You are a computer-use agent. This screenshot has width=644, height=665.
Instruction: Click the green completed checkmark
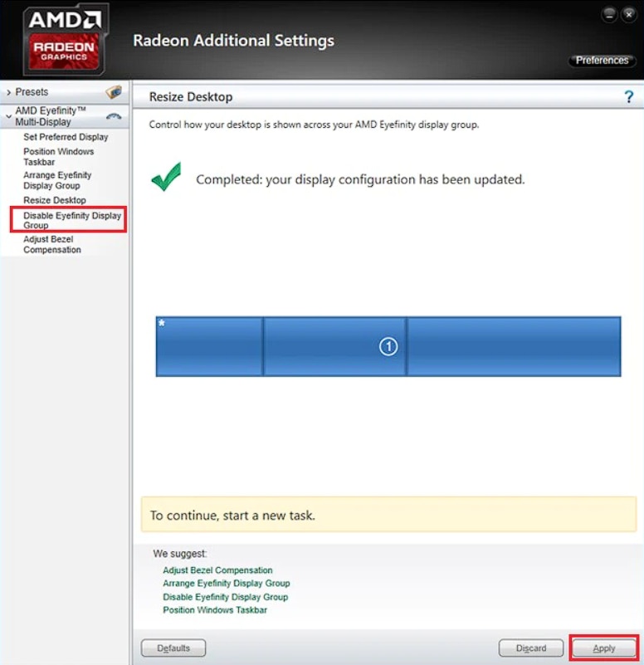tap(166, 177)
